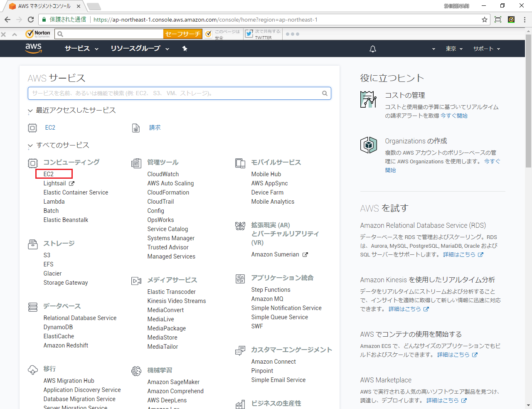The width and height of the screenshot is (532, 409).
Task: Open the Elastic Beanstalk link
Action: click(x=66, y=220)
